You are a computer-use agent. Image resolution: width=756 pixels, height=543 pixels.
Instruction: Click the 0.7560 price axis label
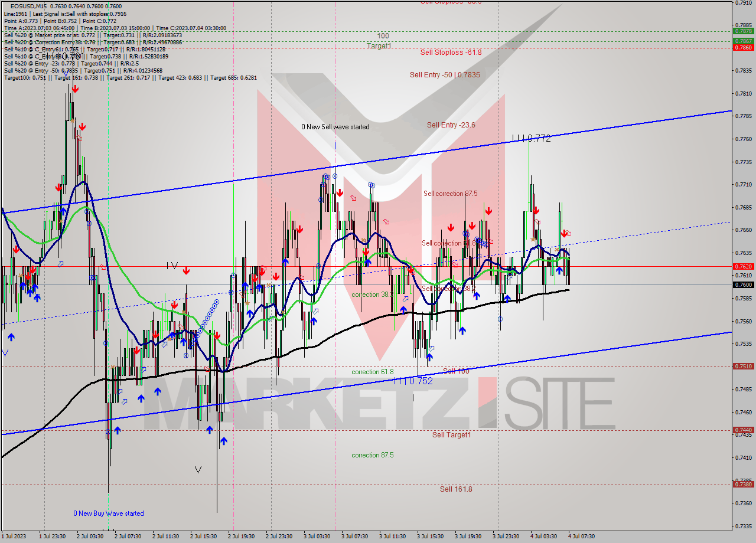(x=743, y=322)
